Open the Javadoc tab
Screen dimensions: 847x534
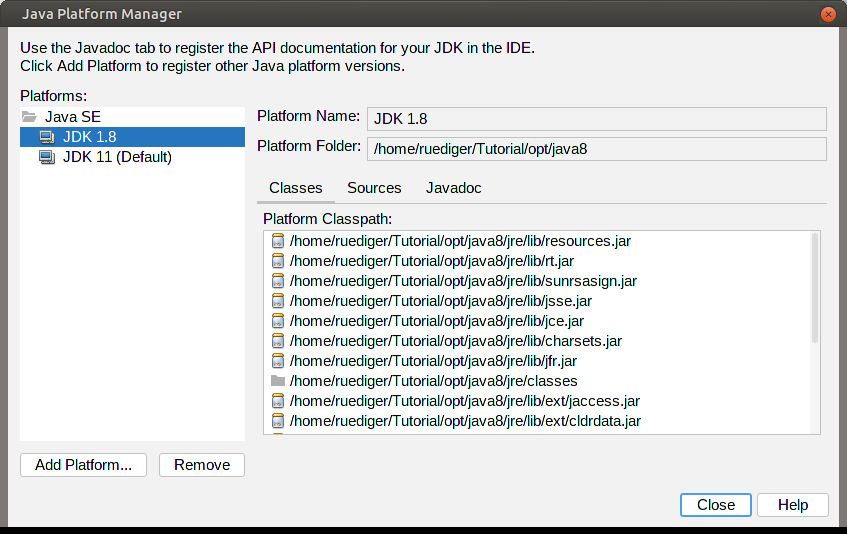coord(453,188)
